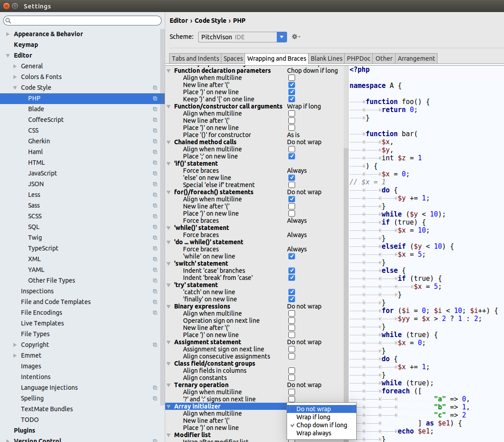
Task: Click the project-level icon beside Code Style
Action: click(x=155, y=88)
